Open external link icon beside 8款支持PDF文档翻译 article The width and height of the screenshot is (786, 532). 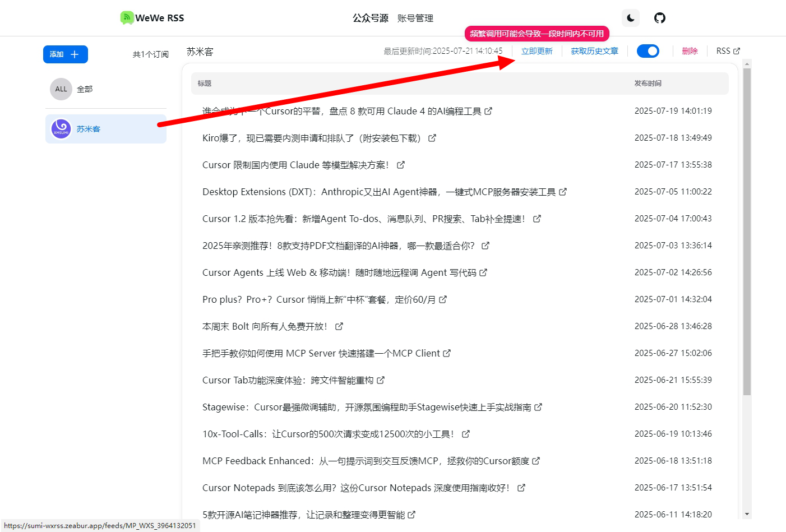click(x=486, y=246)
